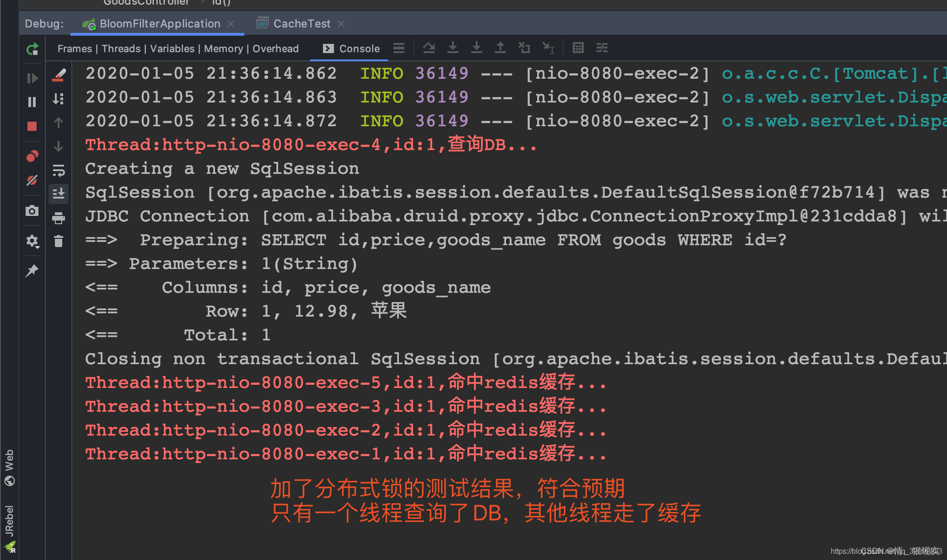Click the print console icon
The height and width of the screenshot is (560, 947).
coord(59,218)
